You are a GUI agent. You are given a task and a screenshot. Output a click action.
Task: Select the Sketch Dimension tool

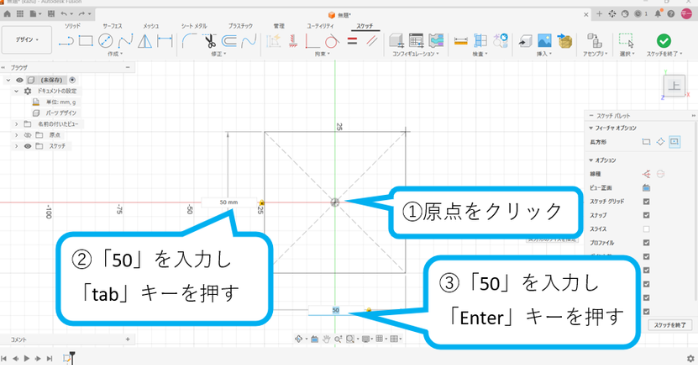click(x=165, y=41)
